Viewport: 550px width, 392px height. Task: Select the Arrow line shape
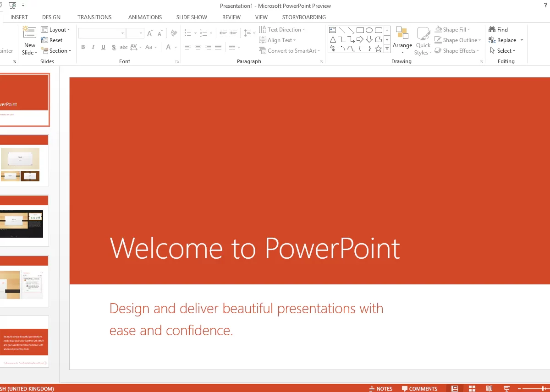pos(351,30)
